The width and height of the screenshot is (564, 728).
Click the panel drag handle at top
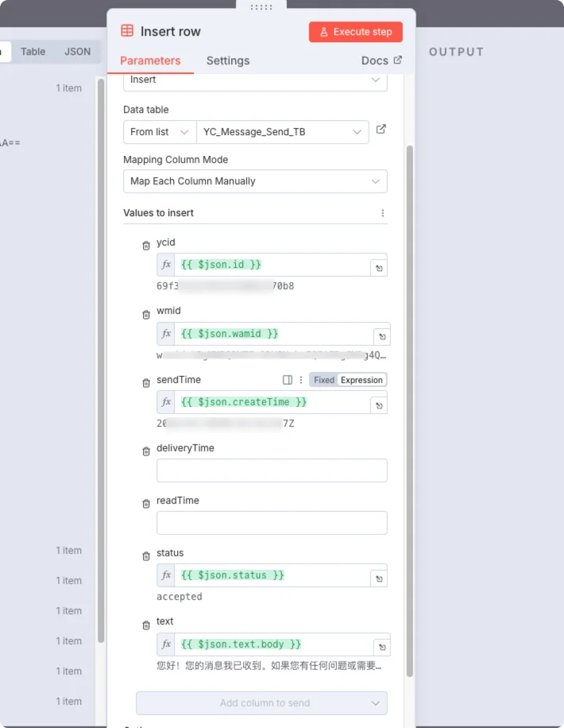click(261, 6)
